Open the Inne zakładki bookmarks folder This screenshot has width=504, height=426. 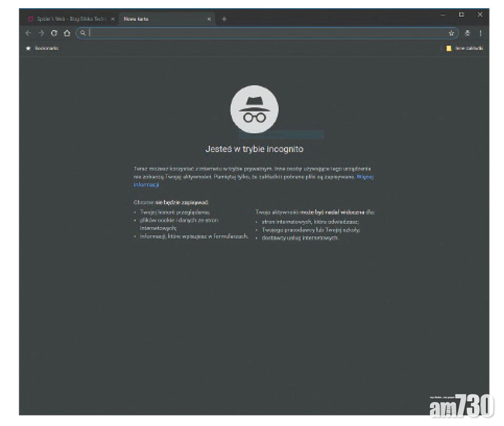465,48
